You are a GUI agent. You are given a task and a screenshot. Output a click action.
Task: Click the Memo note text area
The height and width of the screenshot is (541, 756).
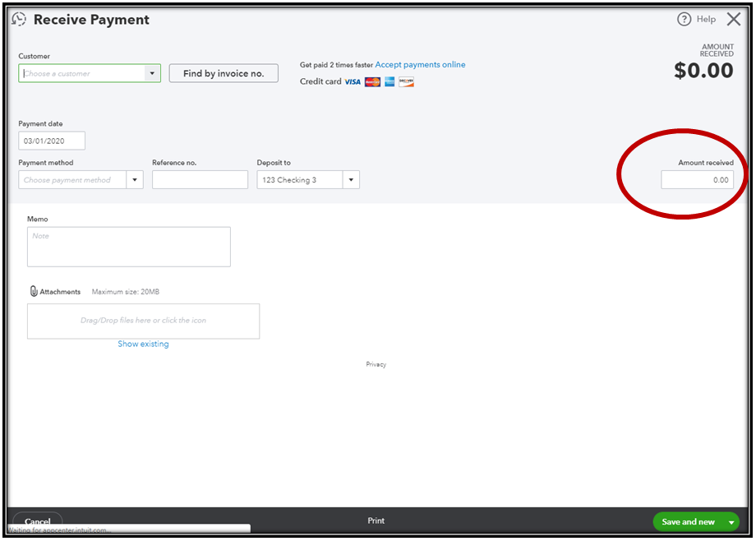[x=129, y=247]
